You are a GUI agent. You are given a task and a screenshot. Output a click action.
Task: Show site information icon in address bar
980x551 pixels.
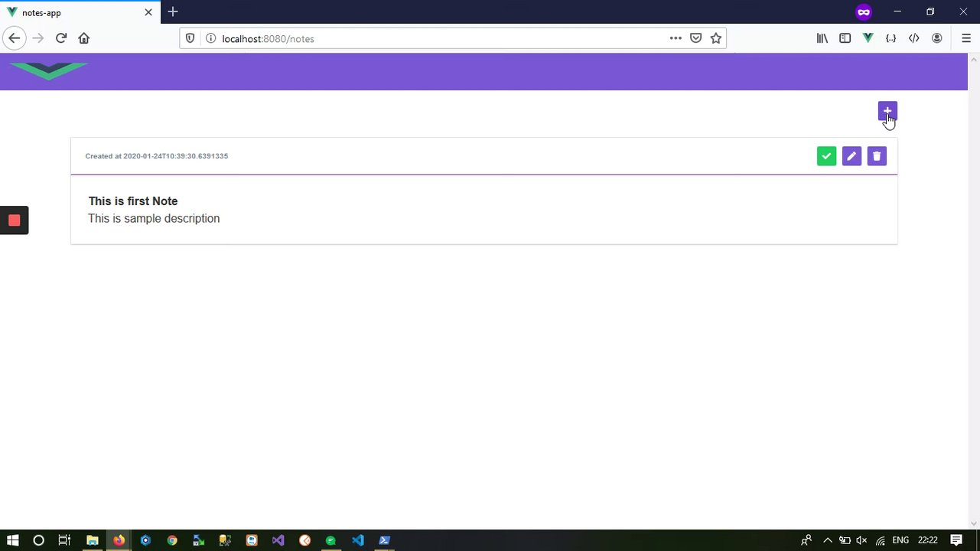pyautogui.click(x=210, y=38)
